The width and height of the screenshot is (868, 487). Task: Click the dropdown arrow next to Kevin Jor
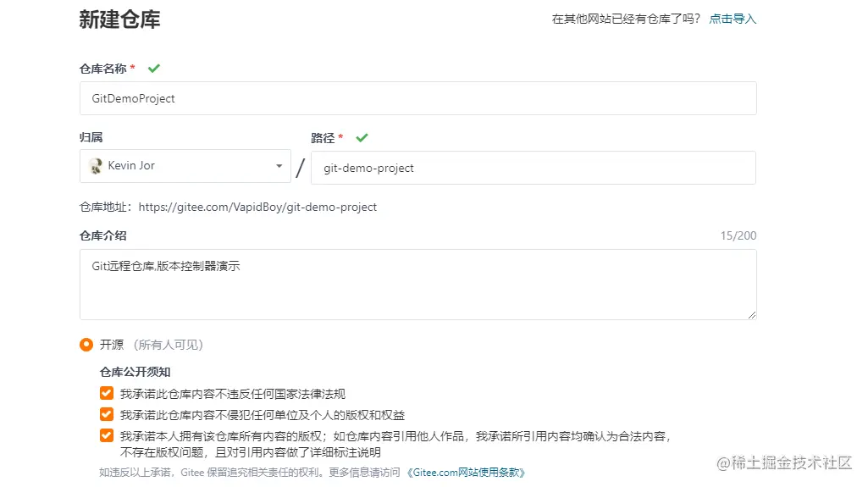[x=279, y=166]
